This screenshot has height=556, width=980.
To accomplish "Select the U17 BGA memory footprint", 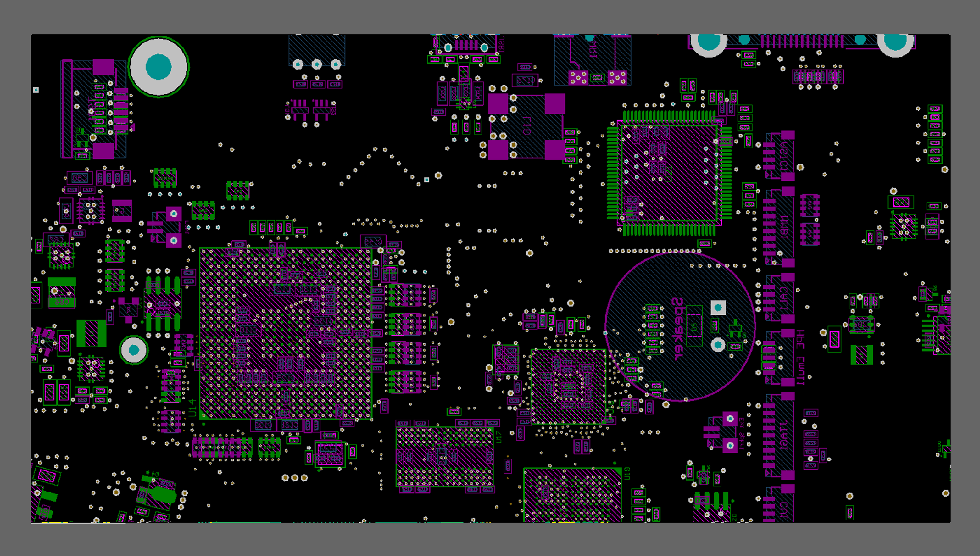I will click(x=445, y=456).
